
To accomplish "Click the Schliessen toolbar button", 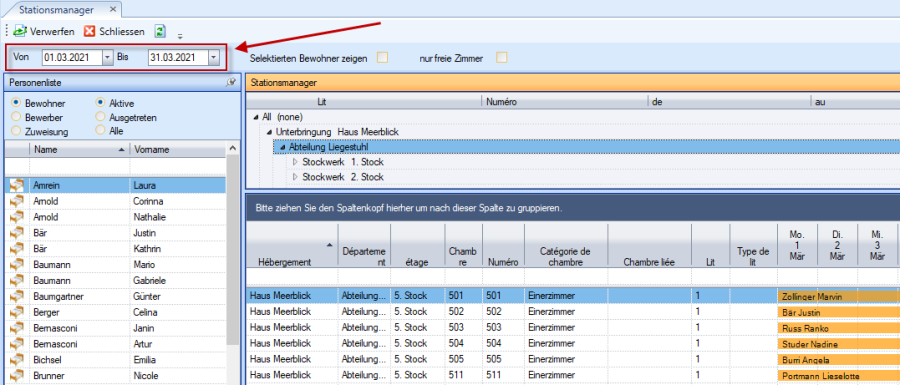I will pos(114,31).
